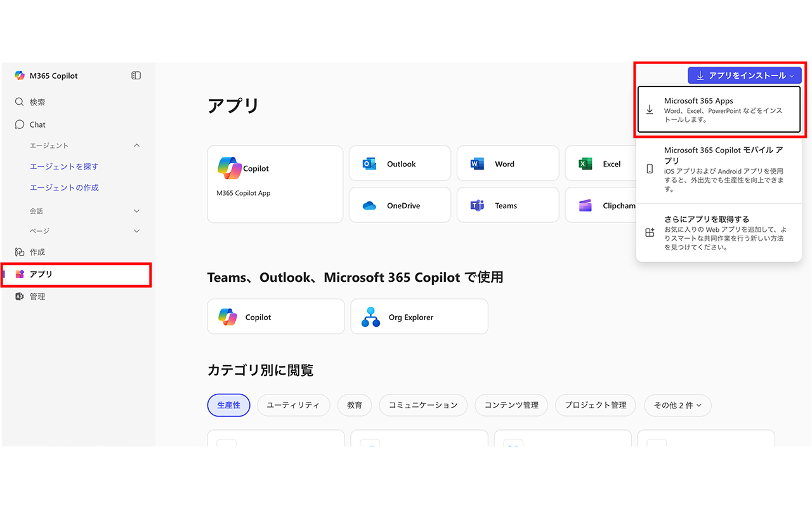Click the ページ section label
Screen dimensions: 812x508
click(x=39, y=231)
